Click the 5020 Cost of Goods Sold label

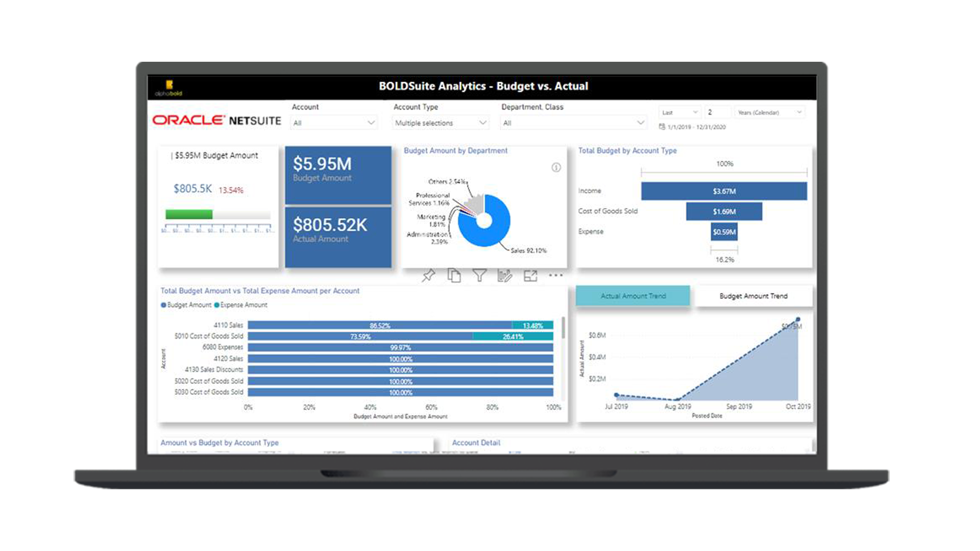(209, 381)
